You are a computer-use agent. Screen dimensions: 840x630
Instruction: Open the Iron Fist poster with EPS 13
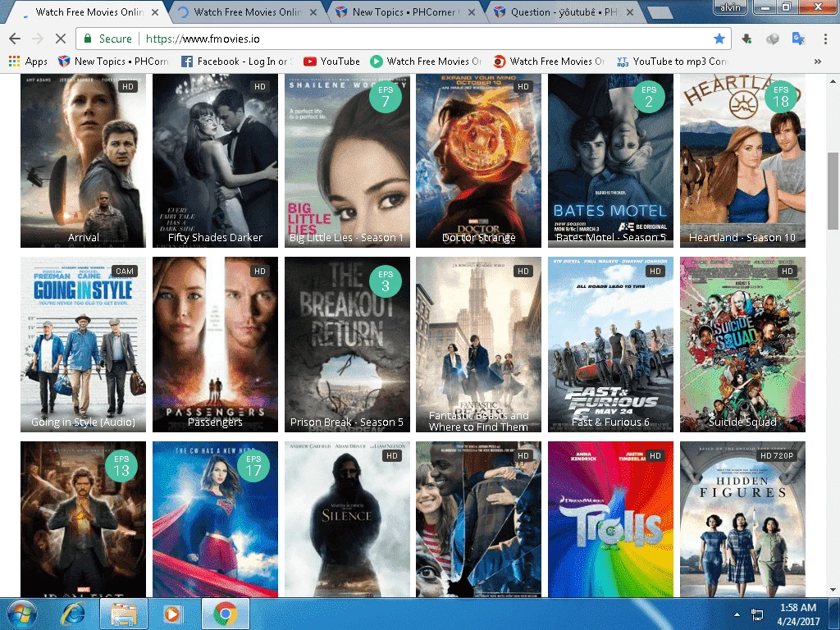pyautogui.click(x=83, y=519)
